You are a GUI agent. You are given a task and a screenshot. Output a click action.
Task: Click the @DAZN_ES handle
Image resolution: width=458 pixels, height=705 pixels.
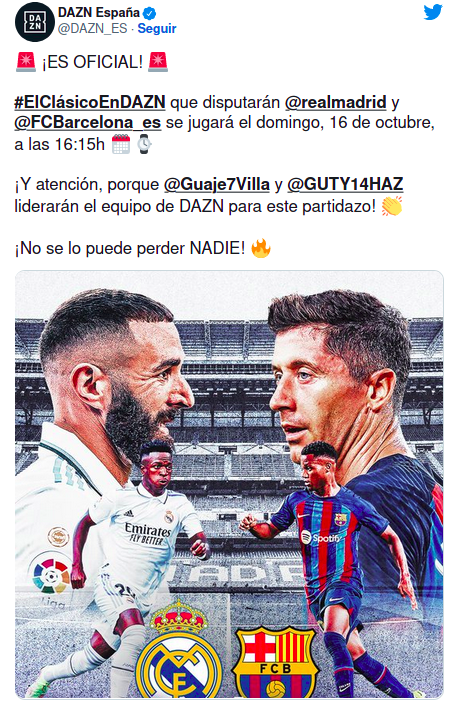(93, 28)
